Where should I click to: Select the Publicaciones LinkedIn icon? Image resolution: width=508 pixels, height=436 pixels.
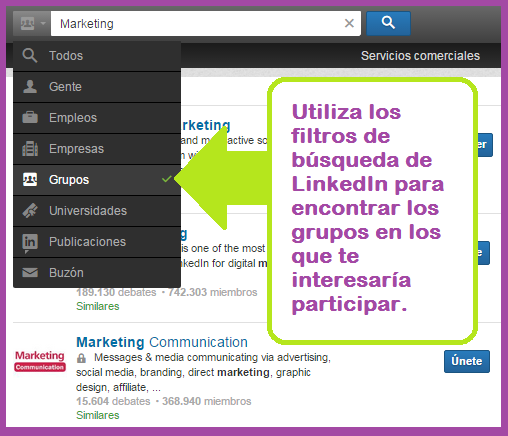[x=30, y=243]
